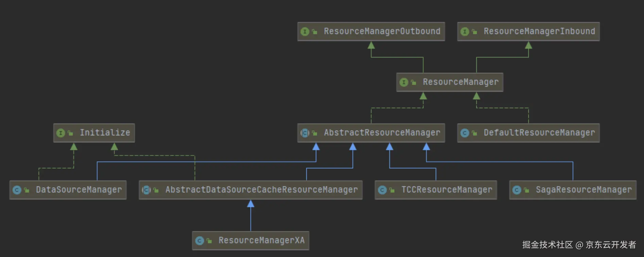Screen dimensions: 644x257
Task: Select the AbstractDataSourceCacheResourceManager node label
Action: click(x=261, y=190)
